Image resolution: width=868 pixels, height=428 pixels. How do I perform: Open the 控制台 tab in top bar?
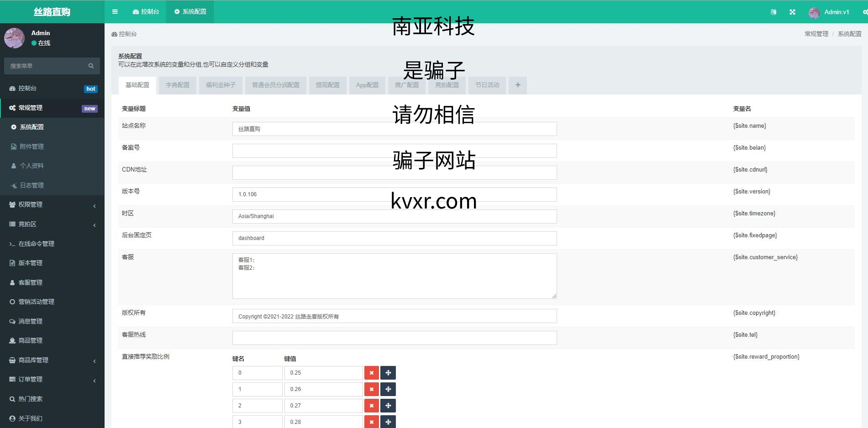tap(146, 12)
